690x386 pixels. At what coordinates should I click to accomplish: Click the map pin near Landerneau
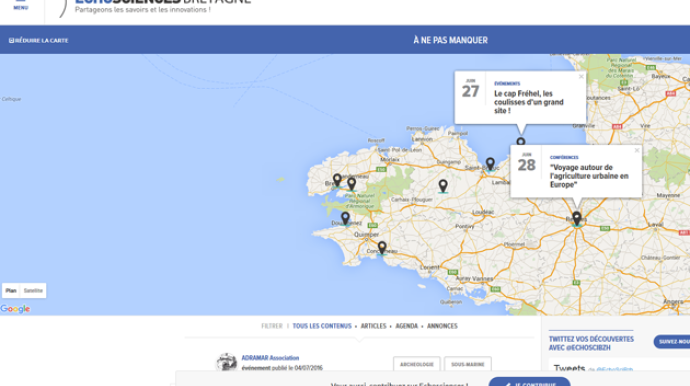click(x=352, y=184)
